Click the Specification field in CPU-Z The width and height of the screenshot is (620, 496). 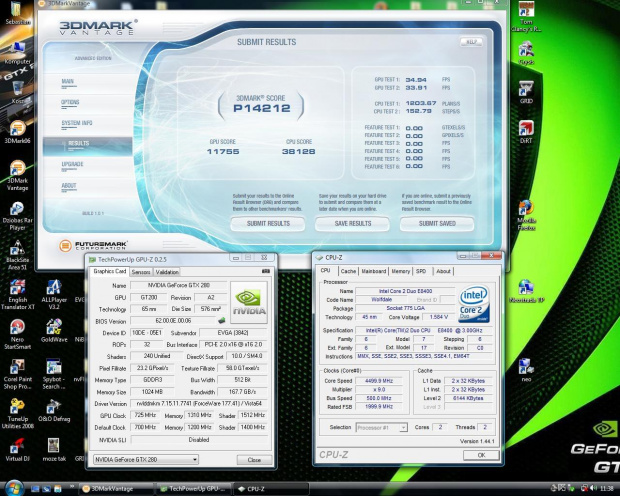(424, 330)
